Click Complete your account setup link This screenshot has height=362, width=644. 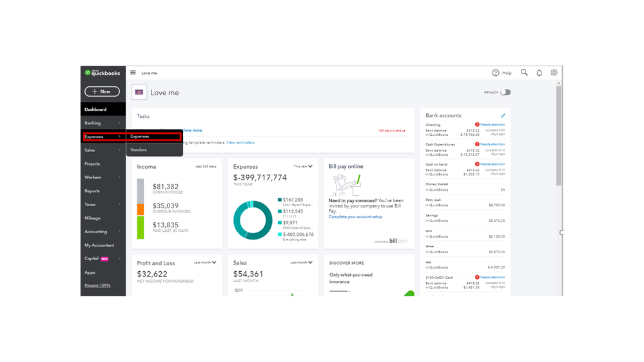pyautogui.click(x=355, y=216)
